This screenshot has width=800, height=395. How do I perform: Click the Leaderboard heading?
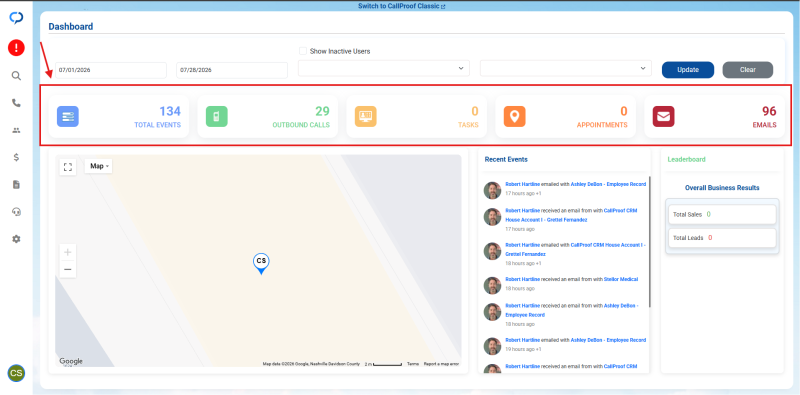pyautogui.click(x=686, y=159)
